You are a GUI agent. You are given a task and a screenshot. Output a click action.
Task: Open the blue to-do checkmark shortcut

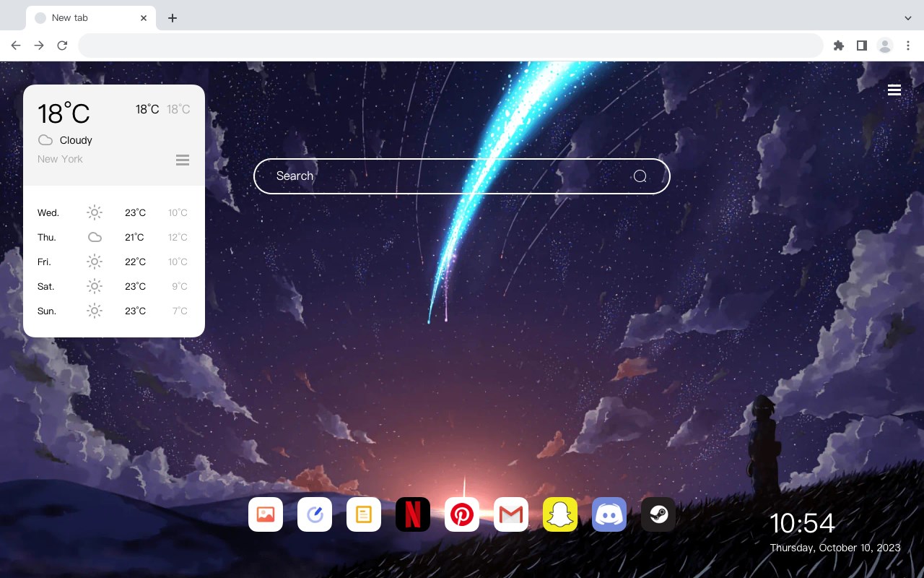pos(315,514)
